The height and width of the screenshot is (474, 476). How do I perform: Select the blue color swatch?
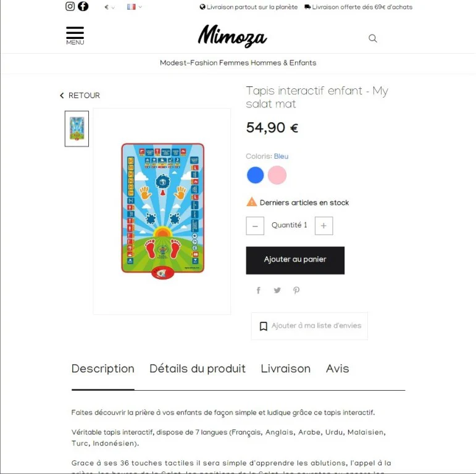256,175
